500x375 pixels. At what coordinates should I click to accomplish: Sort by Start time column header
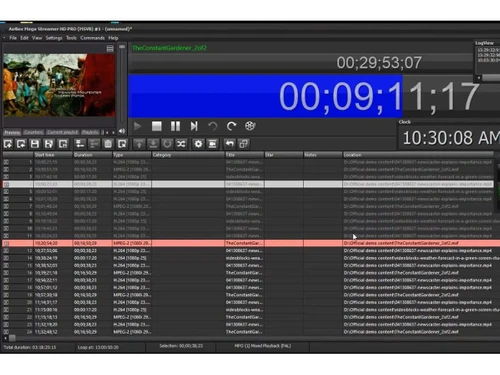(x=53, y=155)
